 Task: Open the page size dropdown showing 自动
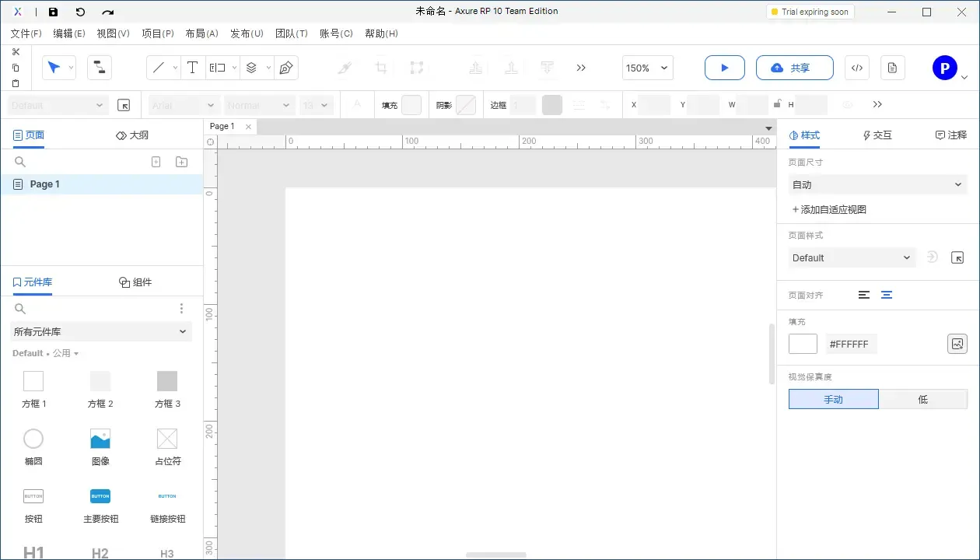877,184
